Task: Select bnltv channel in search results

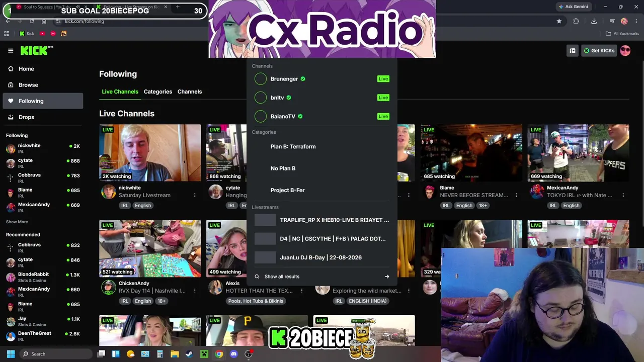Action: [322, 98]
